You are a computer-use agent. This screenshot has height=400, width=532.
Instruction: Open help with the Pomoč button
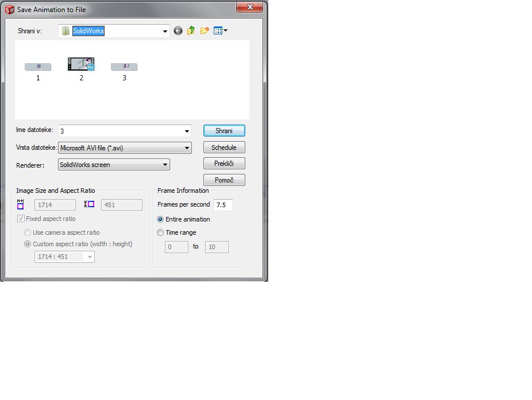[x=224, y=180]
